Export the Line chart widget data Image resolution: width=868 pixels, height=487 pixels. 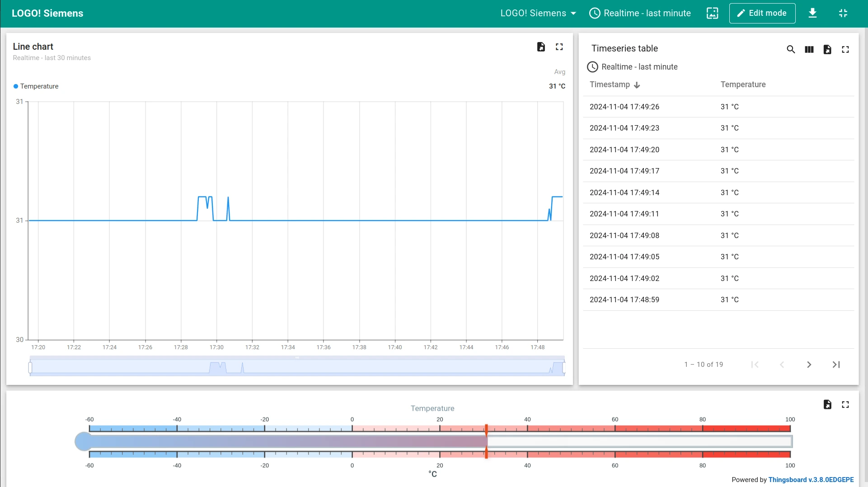point(541,47)
